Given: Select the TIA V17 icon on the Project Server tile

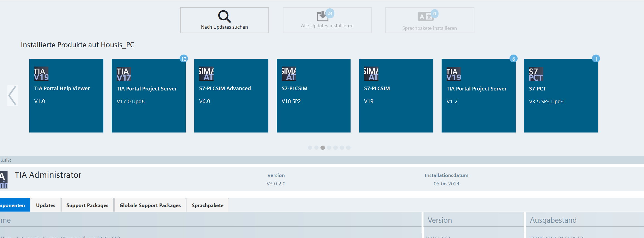Looking at the screenshot, I should (x=124, y=74).
